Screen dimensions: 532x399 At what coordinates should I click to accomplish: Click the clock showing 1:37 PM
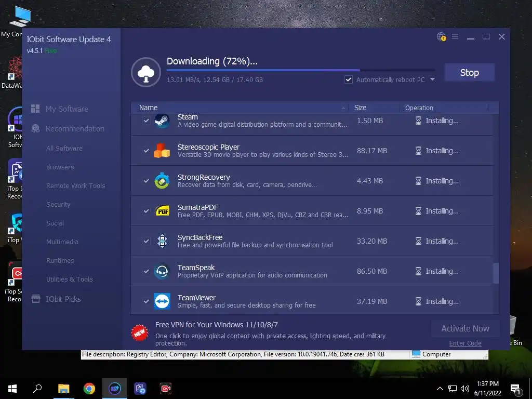(x=487, y=384)
